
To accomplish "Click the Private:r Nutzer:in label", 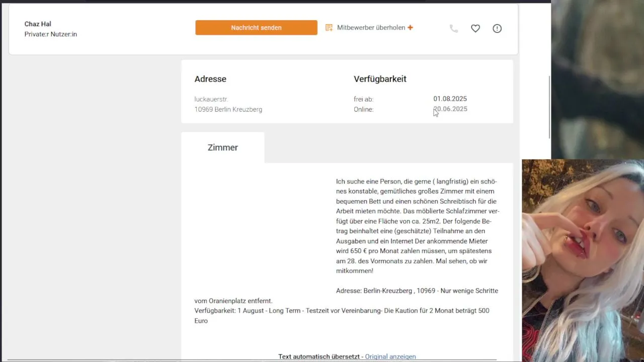I will pyautogui.click(x=51, y=34).
